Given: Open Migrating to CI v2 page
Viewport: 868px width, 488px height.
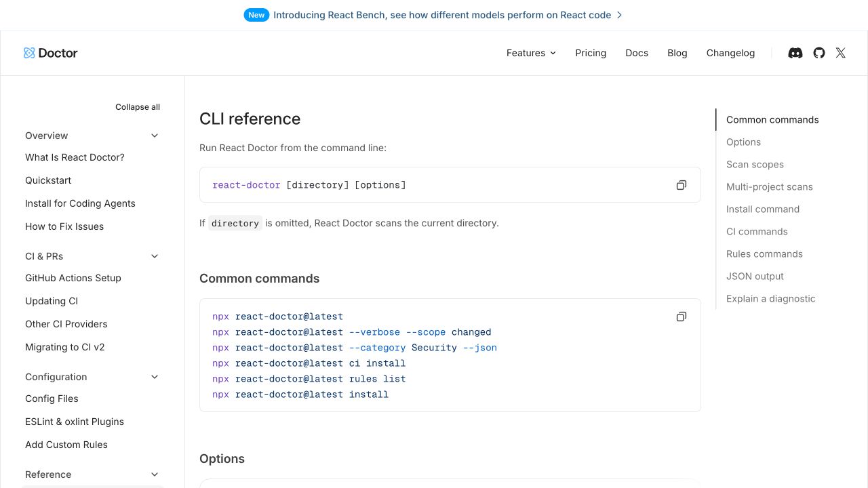Looking at the screenshot, I should click(x=65, y=347).
